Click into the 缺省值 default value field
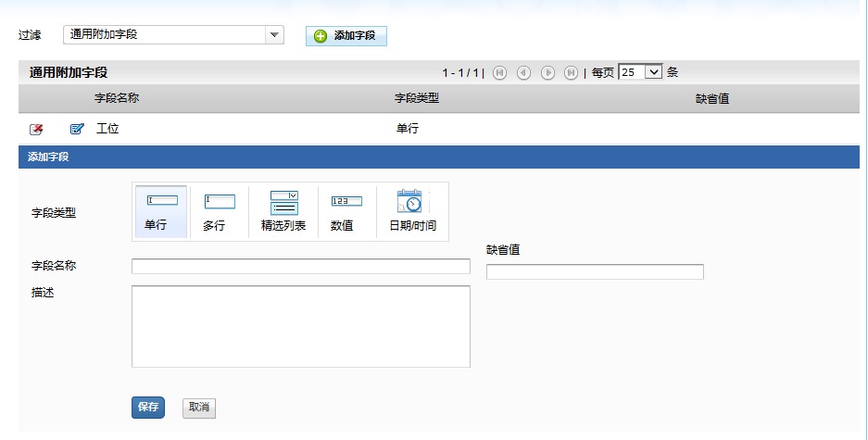This screenshot has width=868, height=440. click(x=595, y=272)
